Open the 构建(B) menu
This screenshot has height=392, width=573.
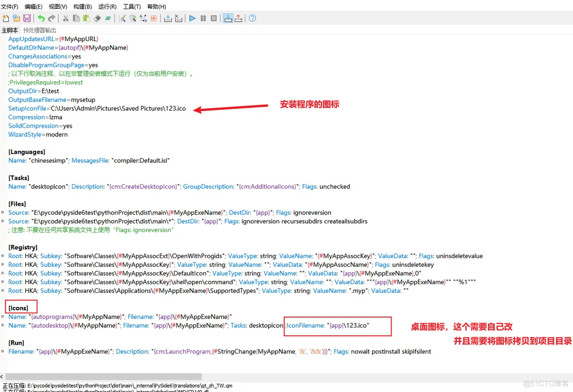(x=83, y=7)
